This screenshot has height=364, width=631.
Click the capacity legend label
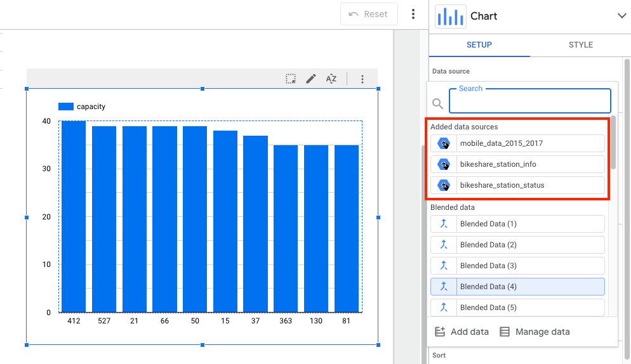coord(91,107)
